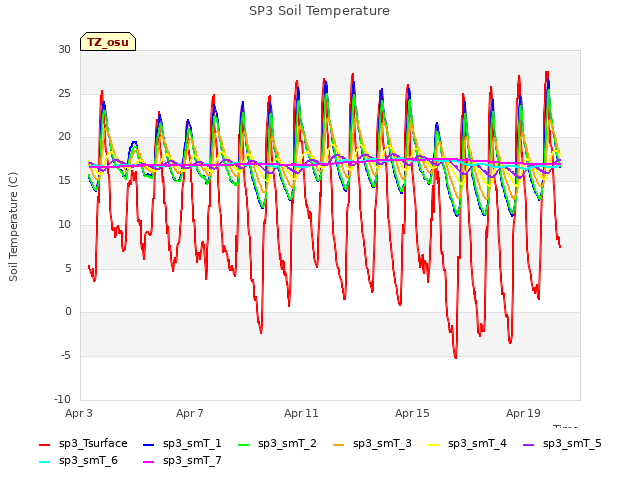Click the -5 y-axis tick label
The width and height of the screenshot is (640, 480).
click(x=66, y=356)
